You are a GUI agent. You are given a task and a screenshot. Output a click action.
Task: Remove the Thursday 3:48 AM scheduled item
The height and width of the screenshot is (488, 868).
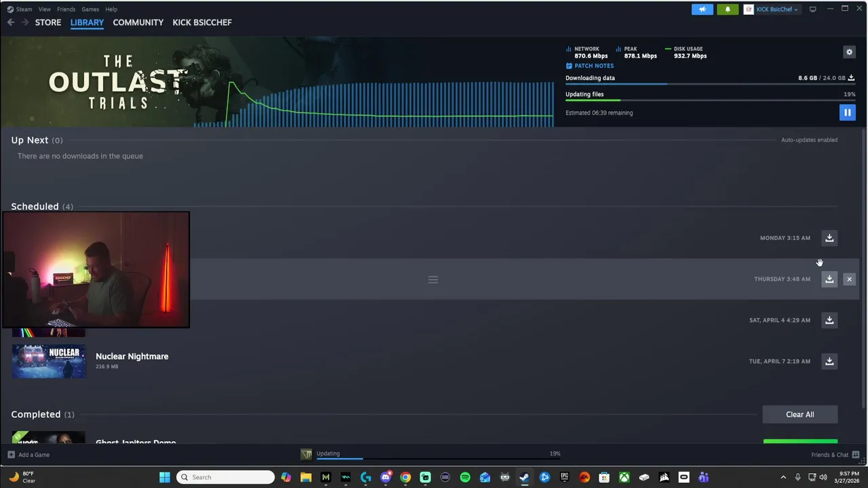[x=849, y=279]
